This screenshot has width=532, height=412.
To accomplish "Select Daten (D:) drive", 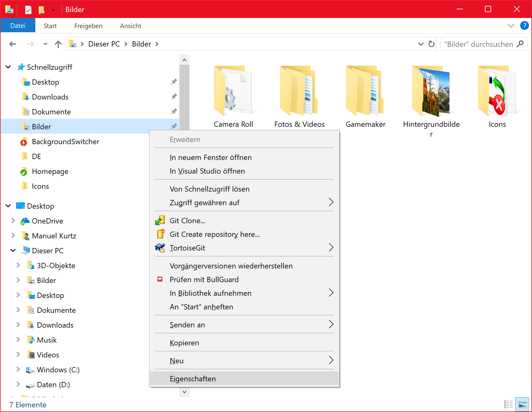I will [53, 385].
